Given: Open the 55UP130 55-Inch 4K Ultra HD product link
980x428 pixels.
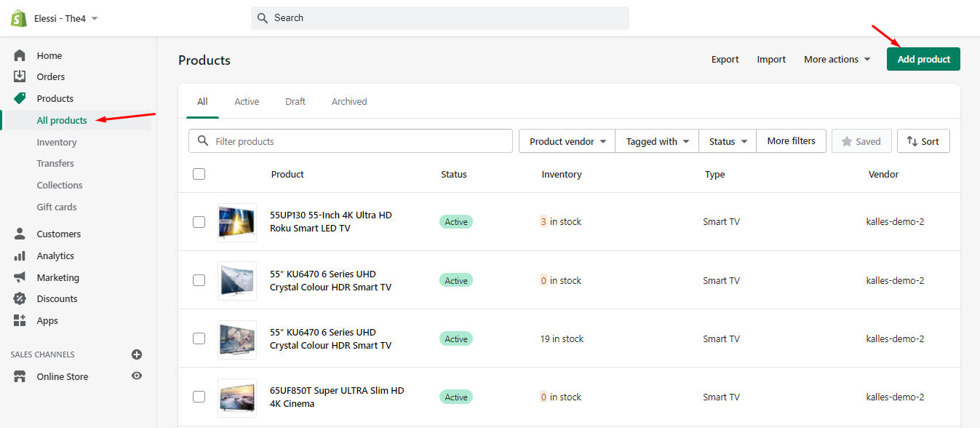Looking at the screenshot, I should (331, 221).
